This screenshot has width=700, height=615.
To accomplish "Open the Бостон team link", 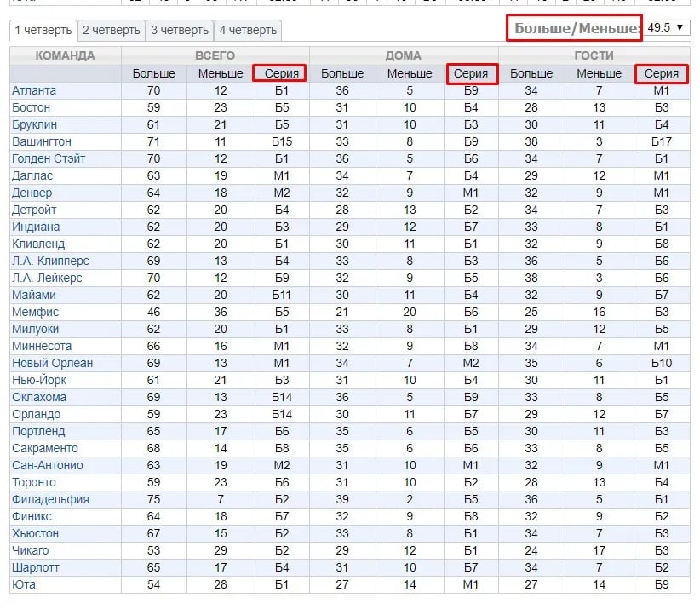I will coord(31,107).
